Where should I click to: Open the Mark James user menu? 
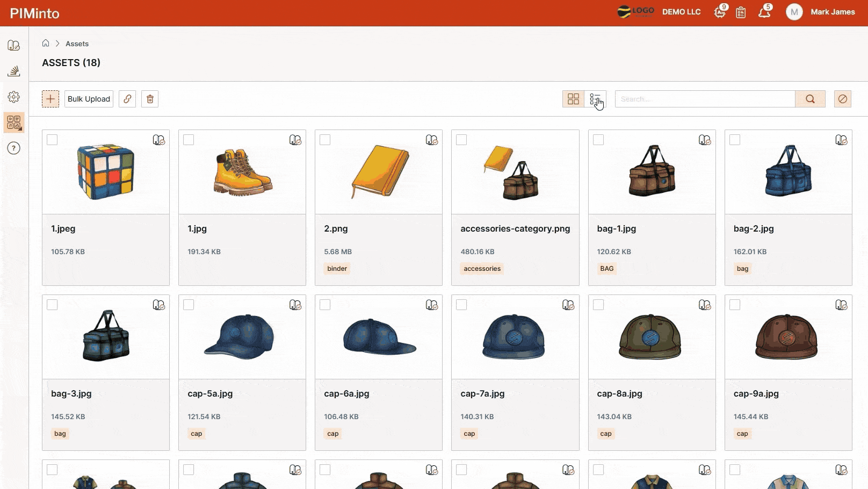(821, 12)
